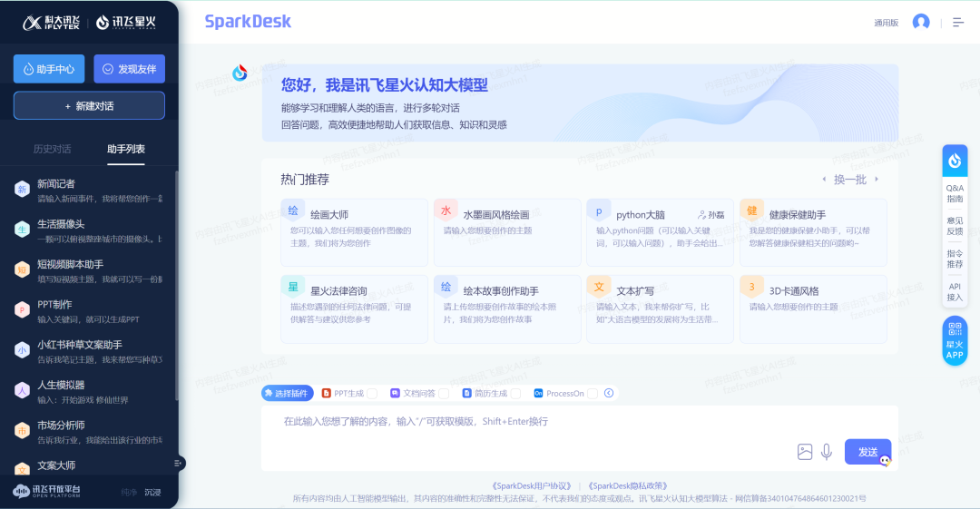The height and width of the screenshot is (509, 980).
Task: Open the SparkDesk隐私政策 link
Action: [x=628, y=486]
